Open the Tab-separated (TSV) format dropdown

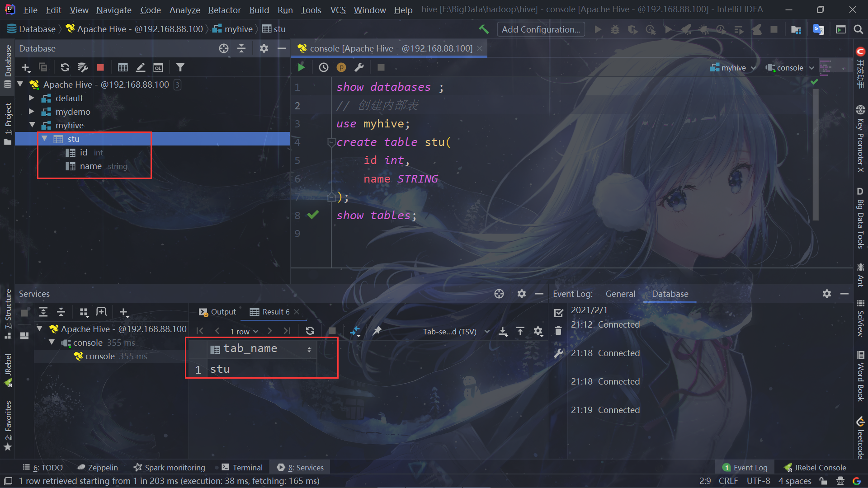point(456,331)
